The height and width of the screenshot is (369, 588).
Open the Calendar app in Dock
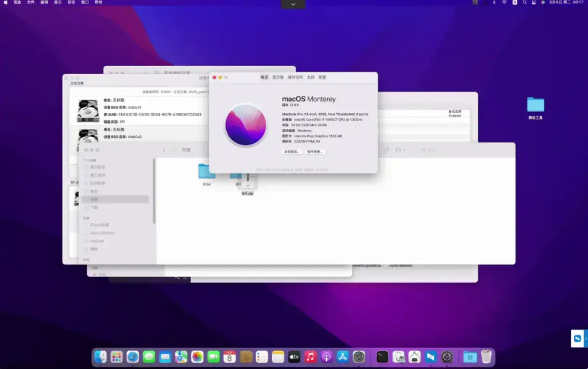230,356
